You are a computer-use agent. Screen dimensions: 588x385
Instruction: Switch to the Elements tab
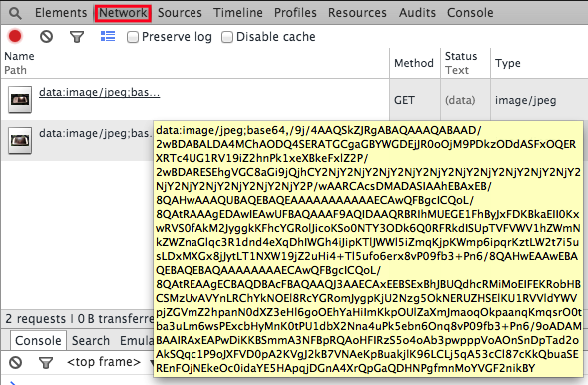61,13
